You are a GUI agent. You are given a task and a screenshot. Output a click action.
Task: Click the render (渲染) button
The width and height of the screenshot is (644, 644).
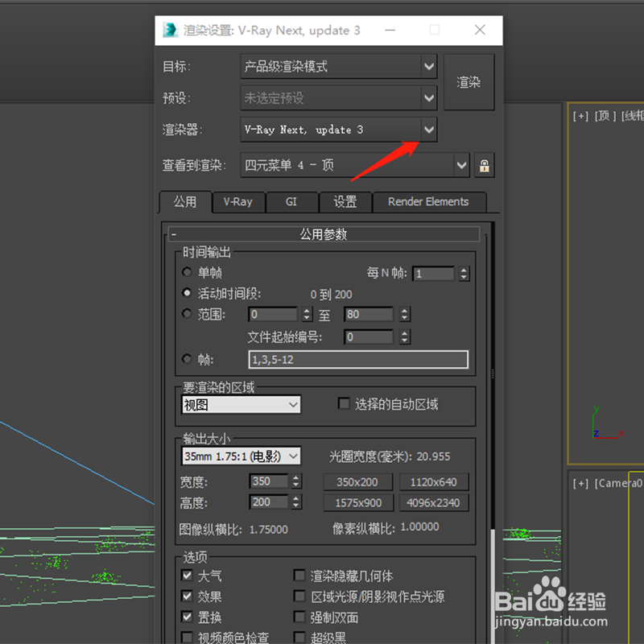[469, 82]
